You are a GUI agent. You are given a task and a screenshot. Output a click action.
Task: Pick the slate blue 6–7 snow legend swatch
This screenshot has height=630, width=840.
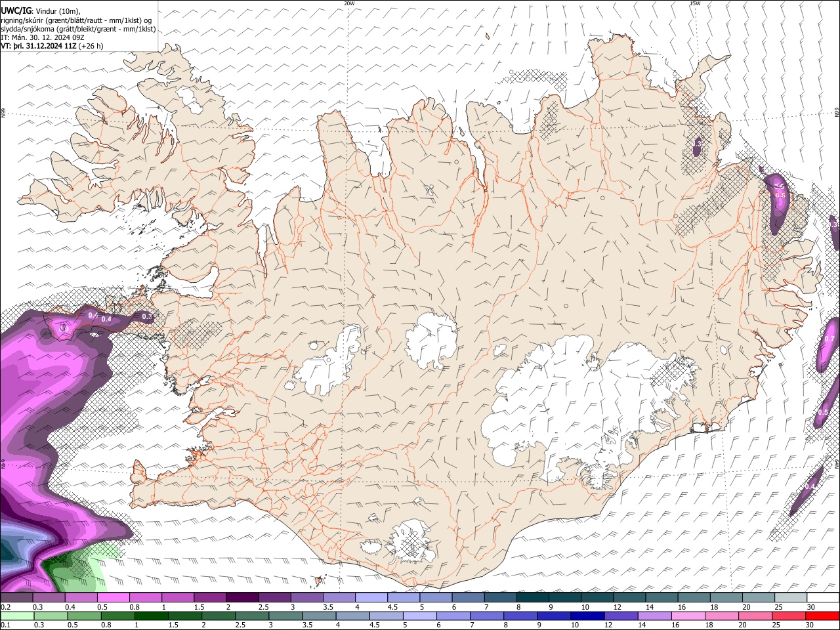pyautogui.click(x=468, y=598)
